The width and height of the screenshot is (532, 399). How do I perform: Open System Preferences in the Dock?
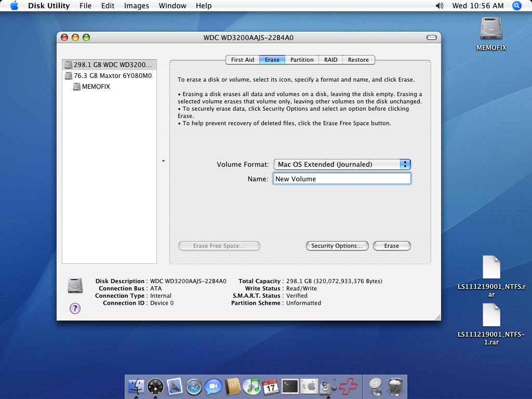click(310, 387)
